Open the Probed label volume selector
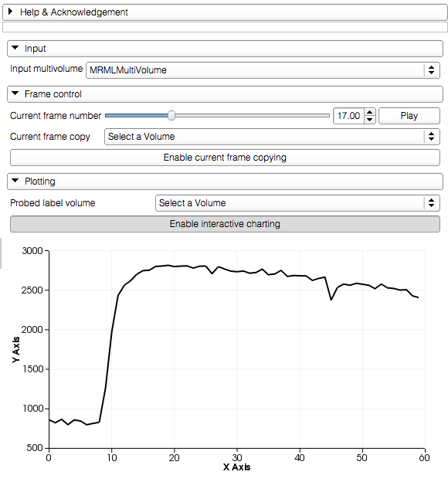 pos(297,203)
